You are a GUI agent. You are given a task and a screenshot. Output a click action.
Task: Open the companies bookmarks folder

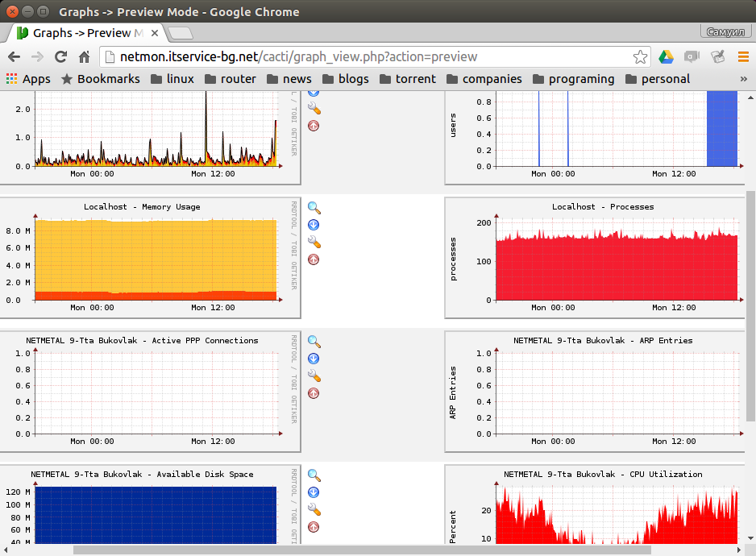(x=484, y=79)
